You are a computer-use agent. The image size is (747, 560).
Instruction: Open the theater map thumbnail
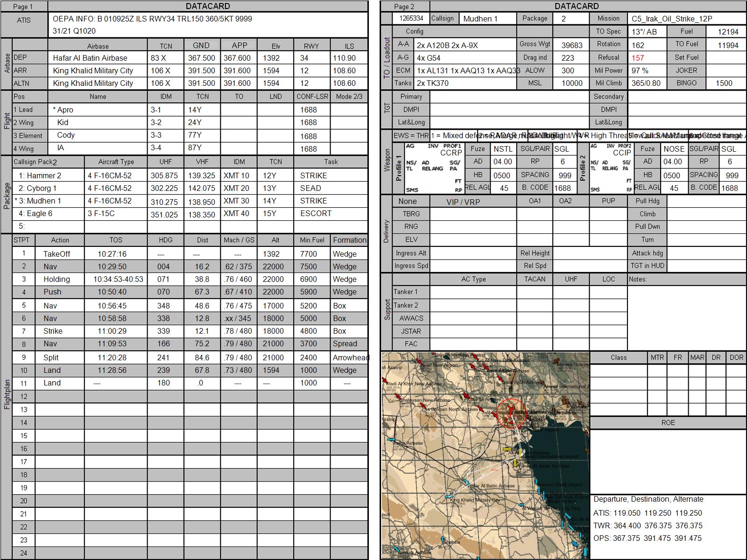[486, 455]
